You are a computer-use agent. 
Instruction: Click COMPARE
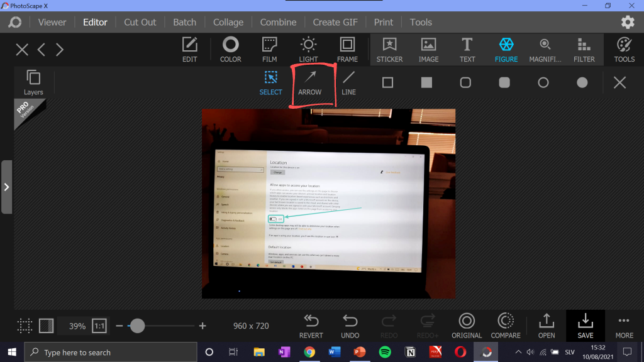pos(506,326)
